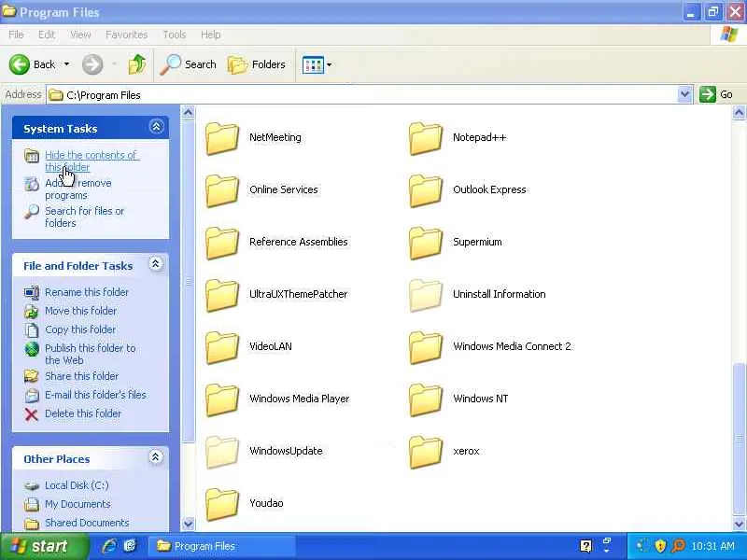Click Copy this folder

(80, 329)
